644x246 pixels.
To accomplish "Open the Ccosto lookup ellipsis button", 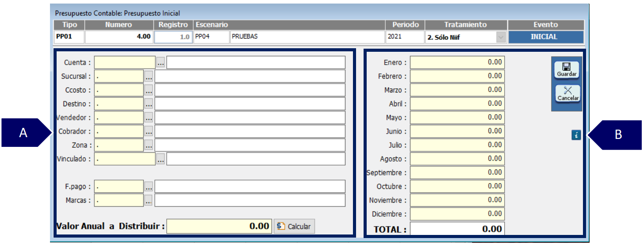I will click(149, 90).
